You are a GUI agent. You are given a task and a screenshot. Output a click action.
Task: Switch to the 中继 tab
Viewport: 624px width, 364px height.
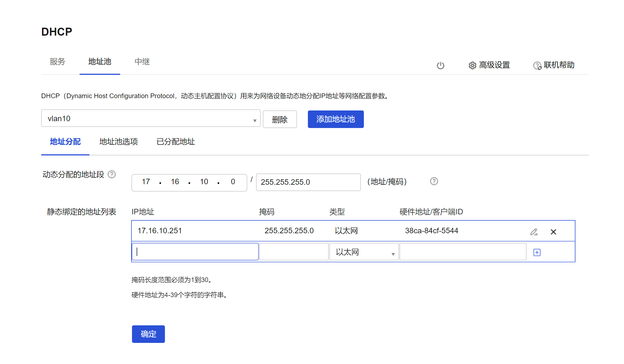tap(142, 62)
